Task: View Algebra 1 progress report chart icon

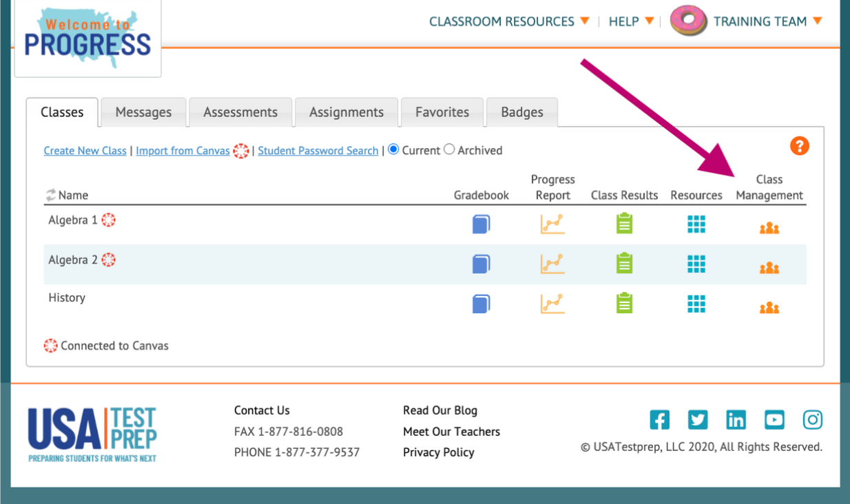Action: [x=552, y=224]
